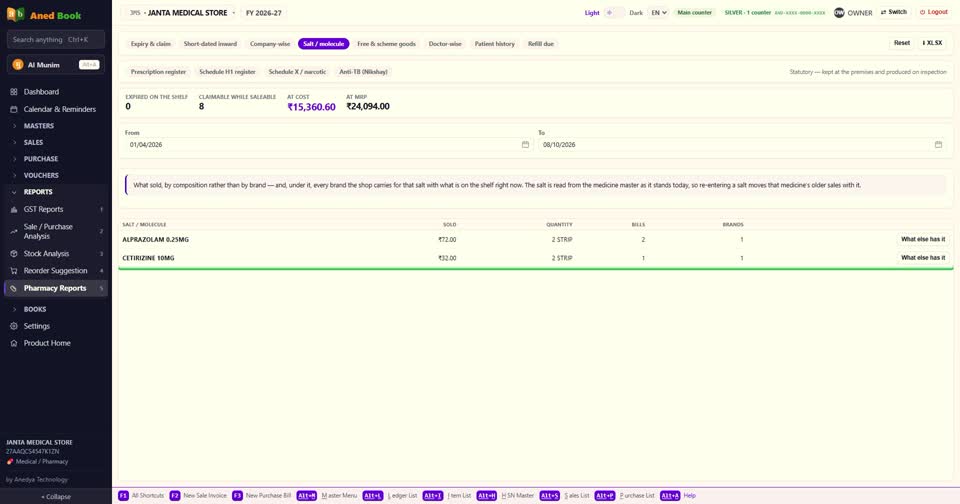Click the From date field 01/04/2026
The width and height of the screenshot is (960, 504).
click(328, 145)
